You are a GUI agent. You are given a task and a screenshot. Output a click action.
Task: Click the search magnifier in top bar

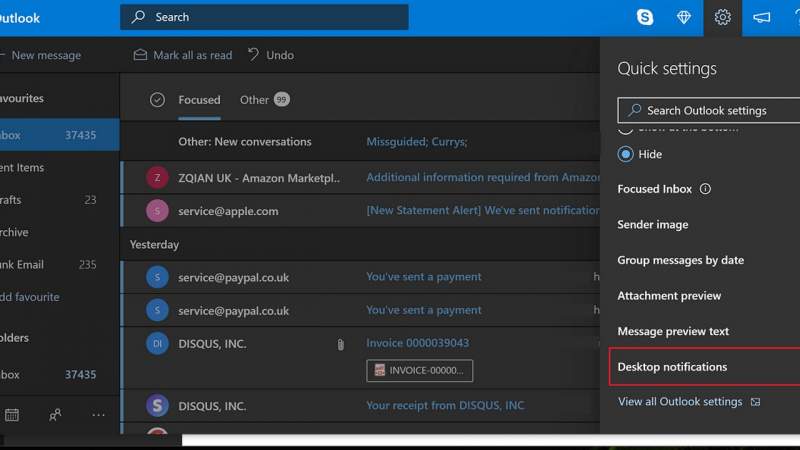[x=138, y=17]
